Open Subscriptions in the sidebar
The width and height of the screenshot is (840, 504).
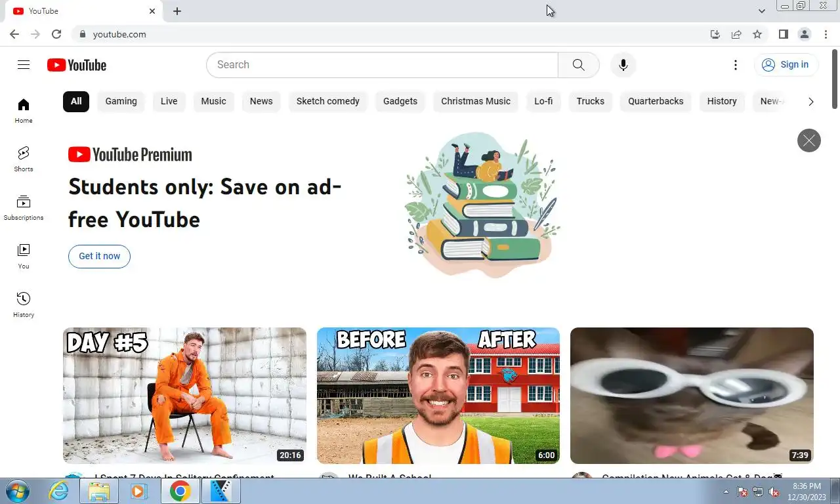(x=24, y=207)
